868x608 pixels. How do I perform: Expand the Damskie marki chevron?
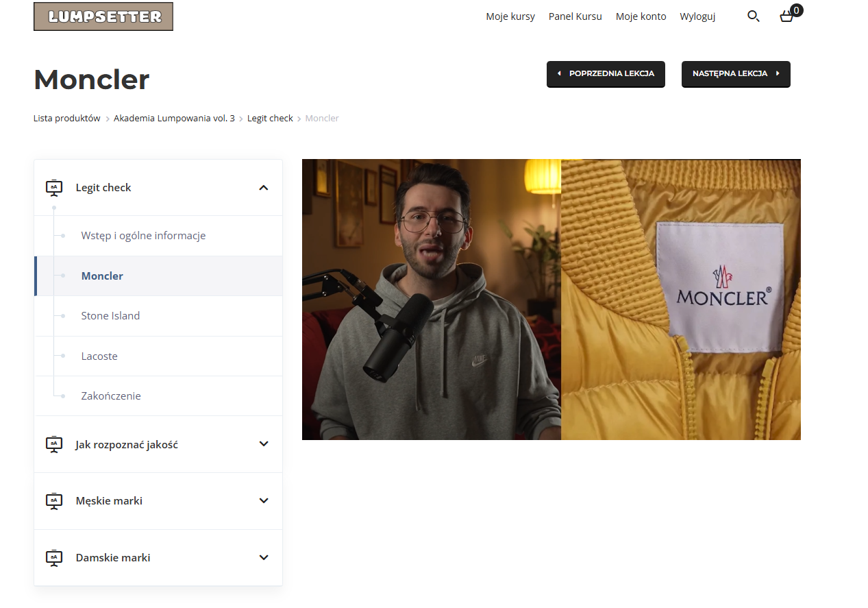coord(264,558)
